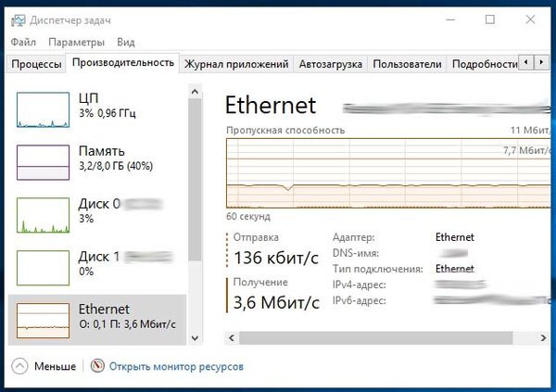Click the Меньше text button
Viewport: 556px width, 392px height.
(x=55, y=366)
